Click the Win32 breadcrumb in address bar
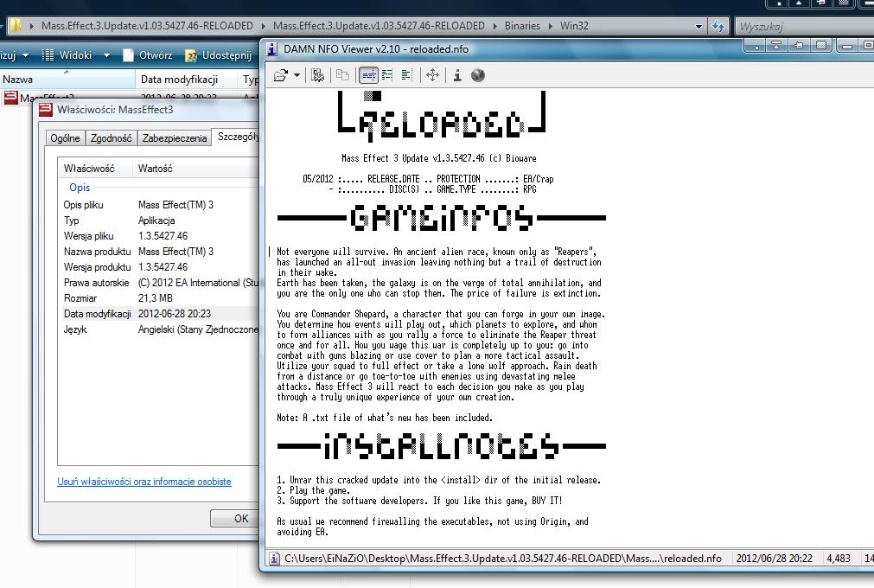This screenshot has width=874, height=588. pyautogui.click(x=574, y=26)
